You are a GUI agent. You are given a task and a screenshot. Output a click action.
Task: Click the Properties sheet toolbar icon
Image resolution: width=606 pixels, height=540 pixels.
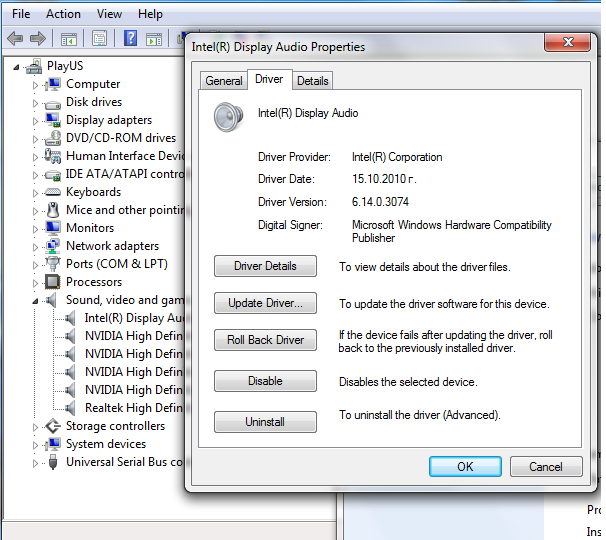tap(99, 38)
